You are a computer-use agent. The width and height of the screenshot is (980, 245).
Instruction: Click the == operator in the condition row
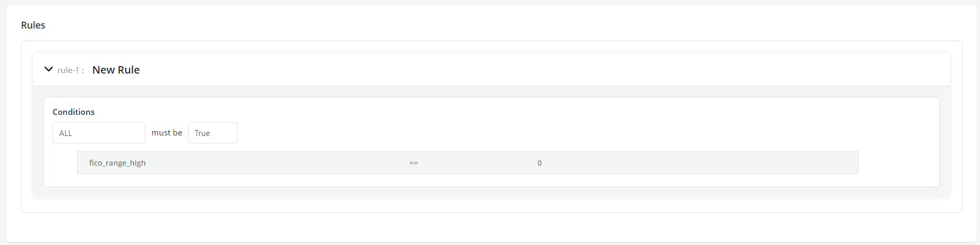(414, 163)
